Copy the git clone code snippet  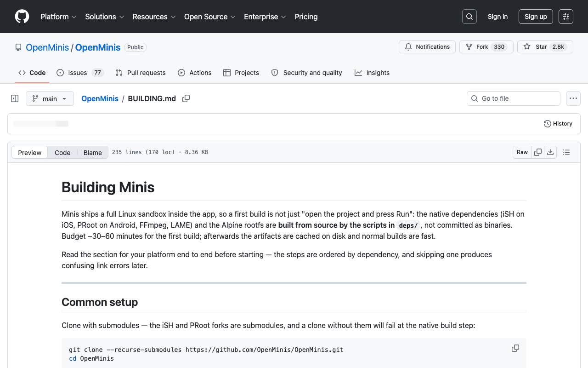coord(515,348)
